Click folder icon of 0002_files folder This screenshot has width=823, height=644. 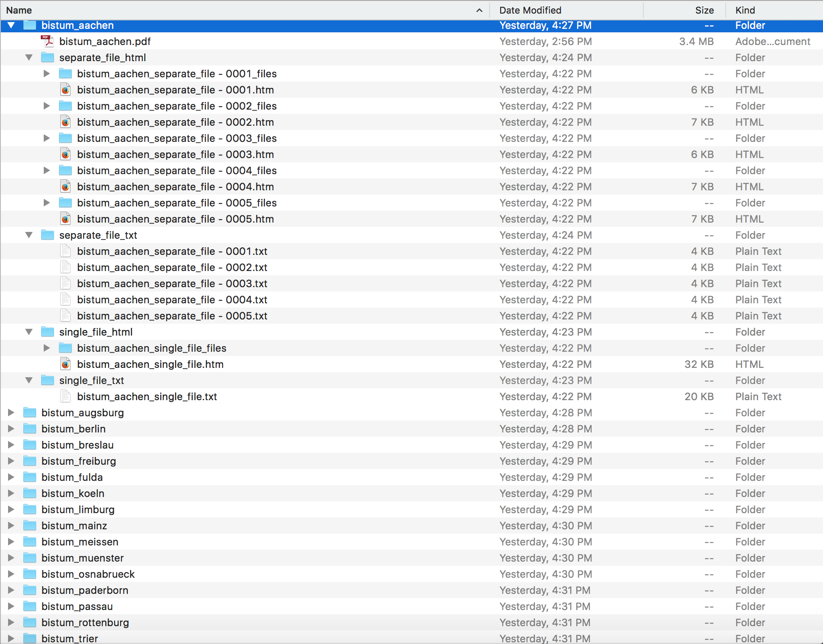pos(65,106)
